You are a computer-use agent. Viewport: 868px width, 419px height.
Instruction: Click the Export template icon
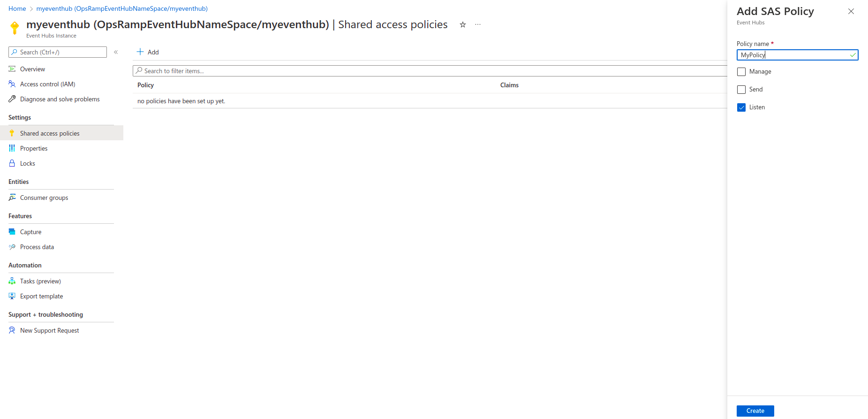[12, 296]
